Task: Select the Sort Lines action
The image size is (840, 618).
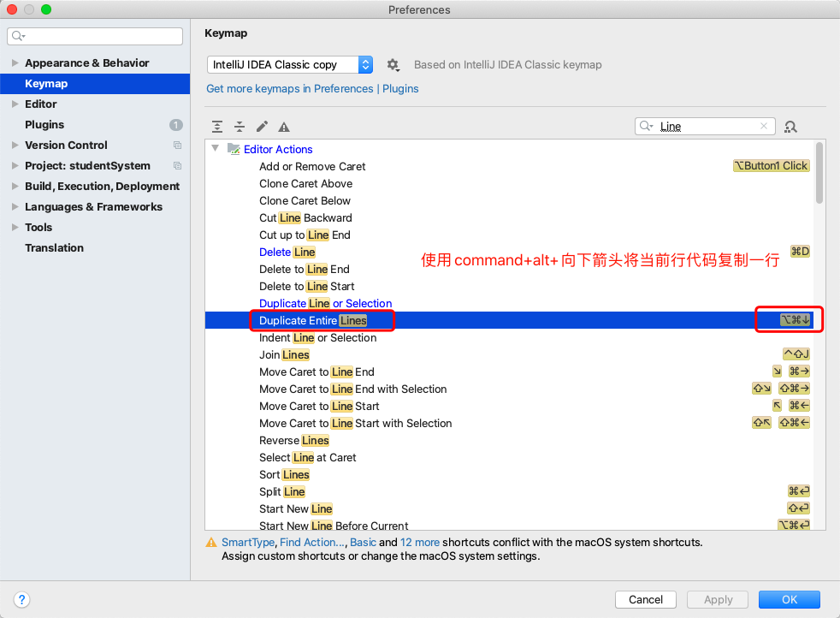Action: [285, 475]
